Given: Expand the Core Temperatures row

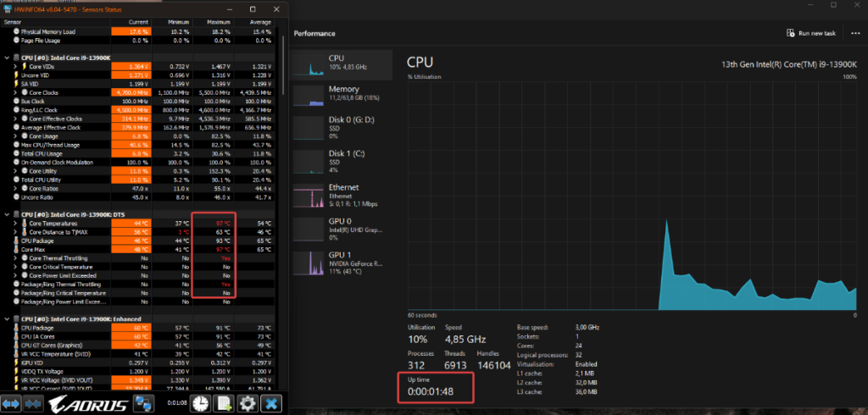Looking at the screenshot, I should coord(15,223).
